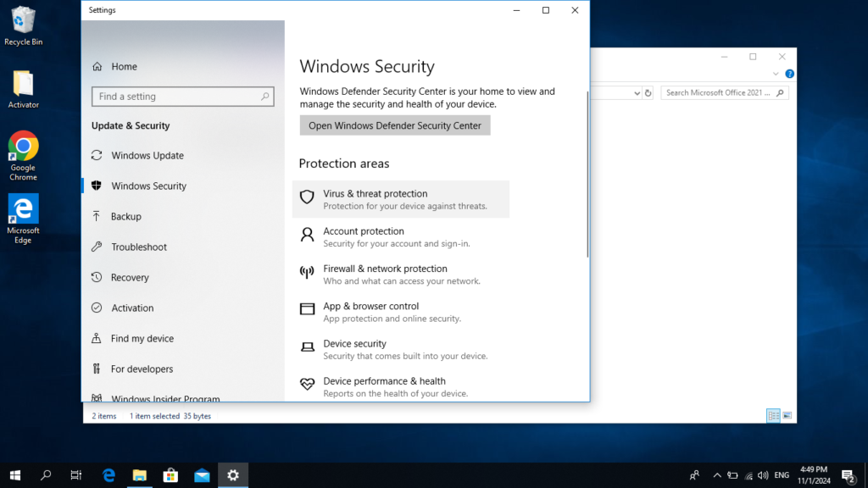Click the ENG language indicator
The height and width of the screenshot is (488, 868).
click(x=782, y=475)
